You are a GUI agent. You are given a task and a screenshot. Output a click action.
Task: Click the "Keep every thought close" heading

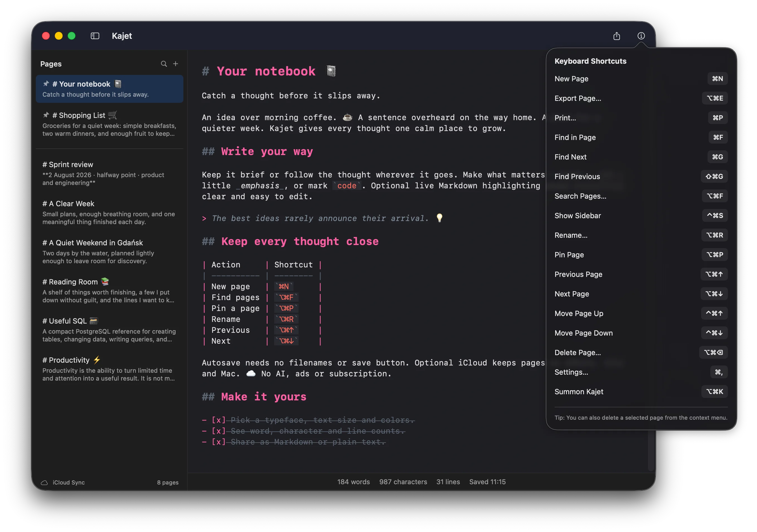[300, 242]
